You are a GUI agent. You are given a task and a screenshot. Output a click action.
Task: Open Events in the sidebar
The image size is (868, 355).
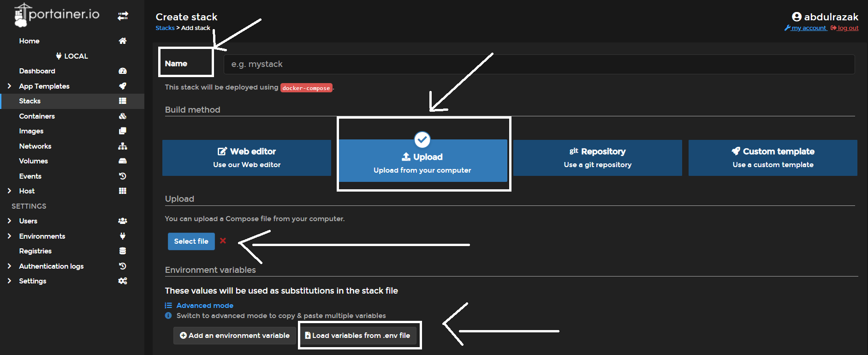[x=30, y=176]
